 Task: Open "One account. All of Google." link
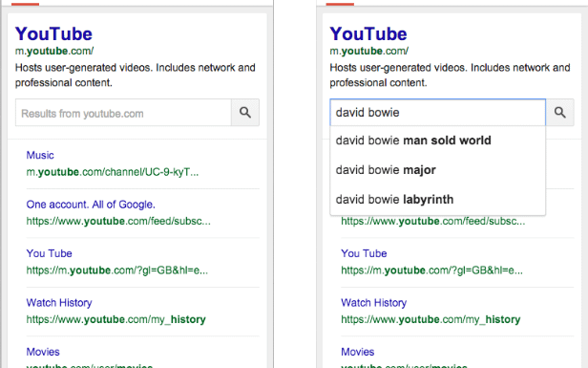coord(91,205)
